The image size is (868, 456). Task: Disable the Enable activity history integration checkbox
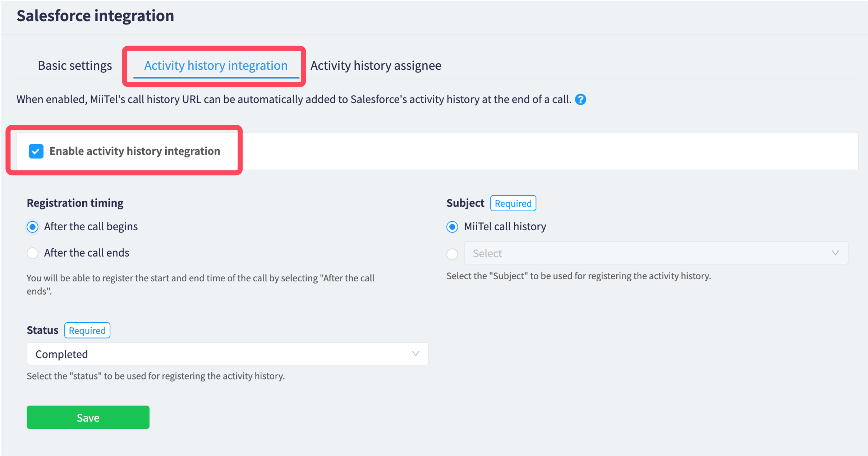tap(36, 151)
